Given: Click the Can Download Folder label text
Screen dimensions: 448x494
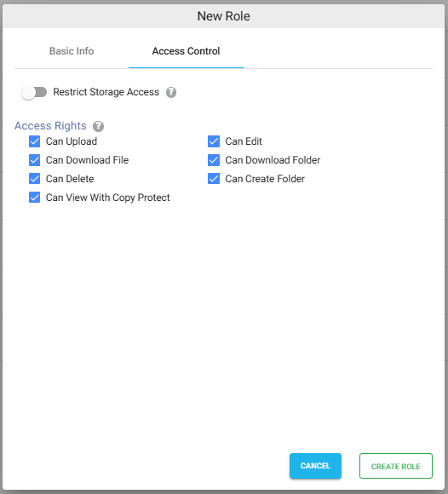Looking at the screenshot, I should click(x=273, y=160).
